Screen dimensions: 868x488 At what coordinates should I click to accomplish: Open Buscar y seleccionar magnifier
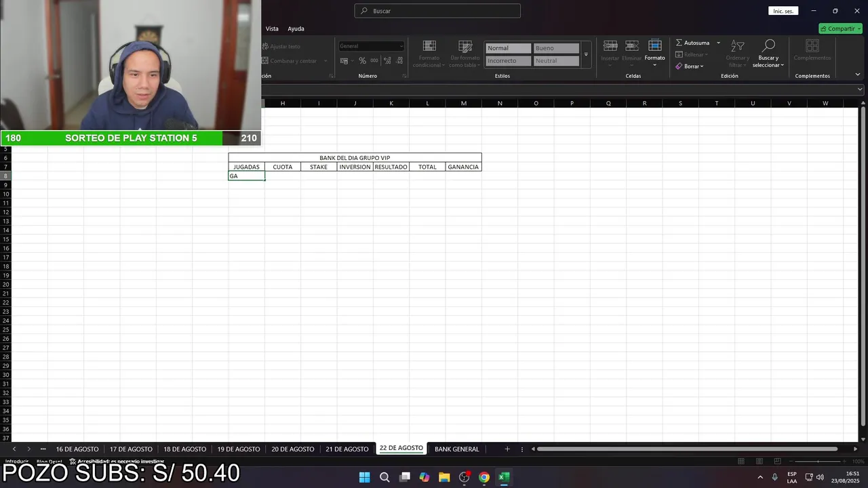pyautogui.click(x=768, y=53)
